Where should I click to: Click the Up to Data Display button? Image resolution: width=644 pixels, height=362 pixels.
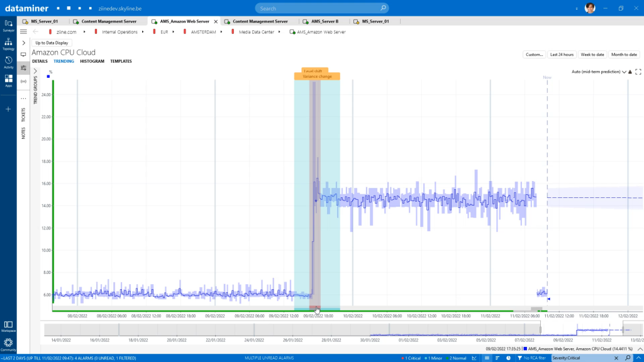coord(52,43)
